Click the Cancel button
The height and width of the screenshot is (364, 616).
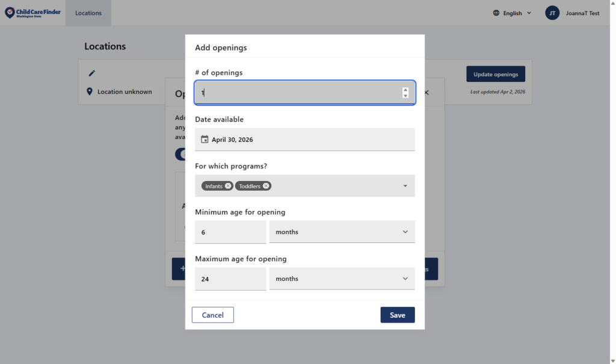pos(212,315)
